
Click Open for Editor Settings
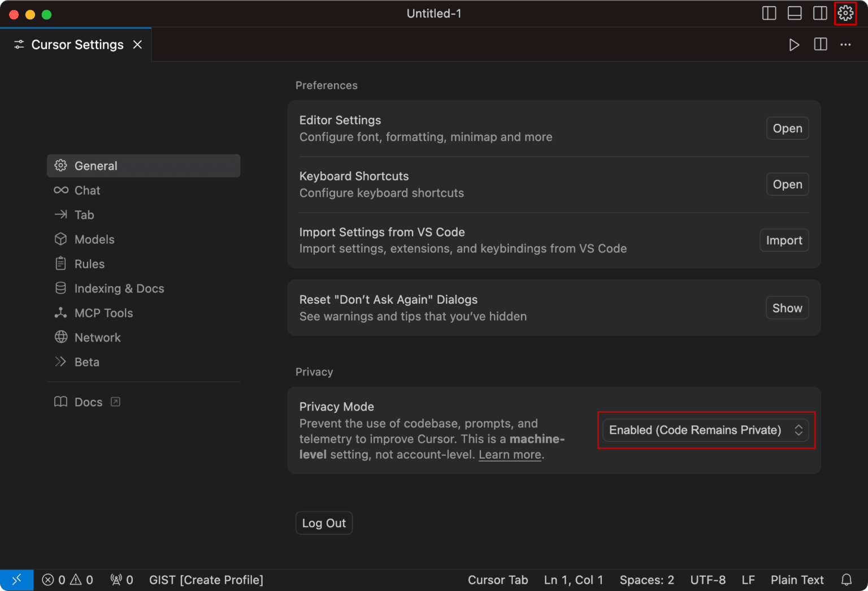787,128
